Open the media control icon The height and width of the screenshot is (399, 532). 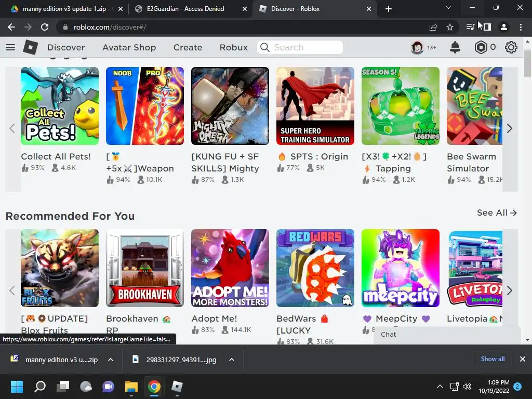click(x=470, y=27)
